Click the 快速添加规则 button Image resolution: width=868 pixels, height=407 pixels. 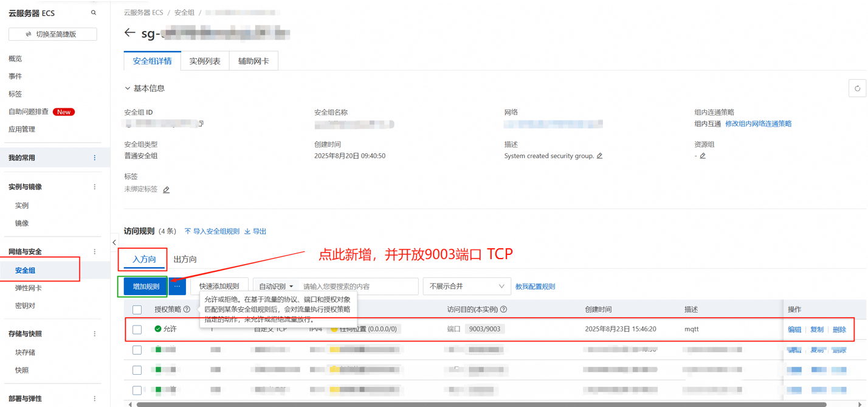pyautogui.click(x=219, y=286)
